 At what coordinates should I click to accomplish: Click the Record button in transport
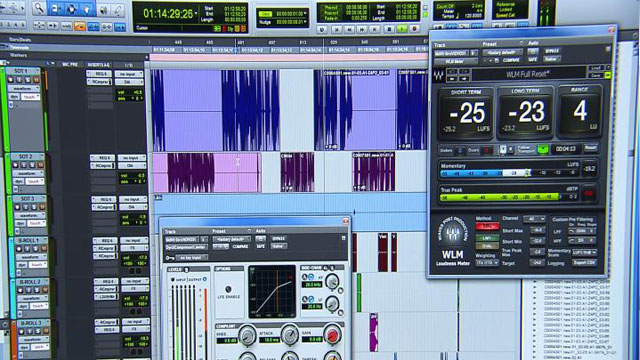(x=414, y=29)
